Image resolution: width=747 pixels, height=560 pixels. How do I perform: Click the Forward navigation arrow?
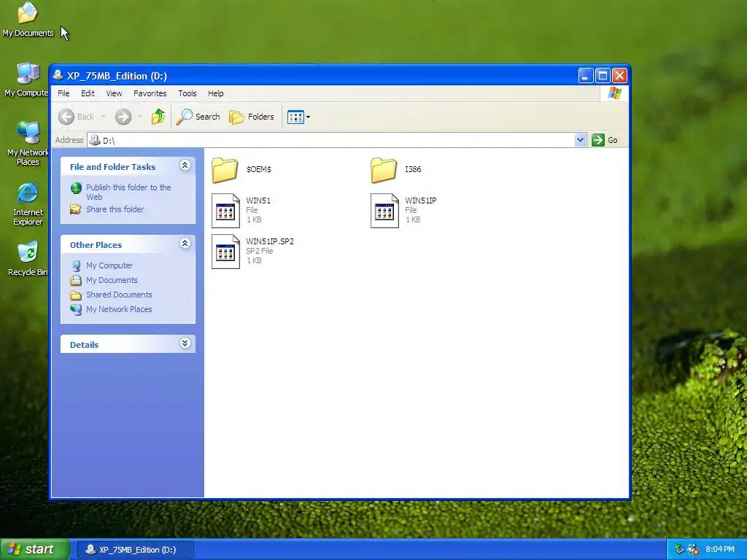click(123, 117)
